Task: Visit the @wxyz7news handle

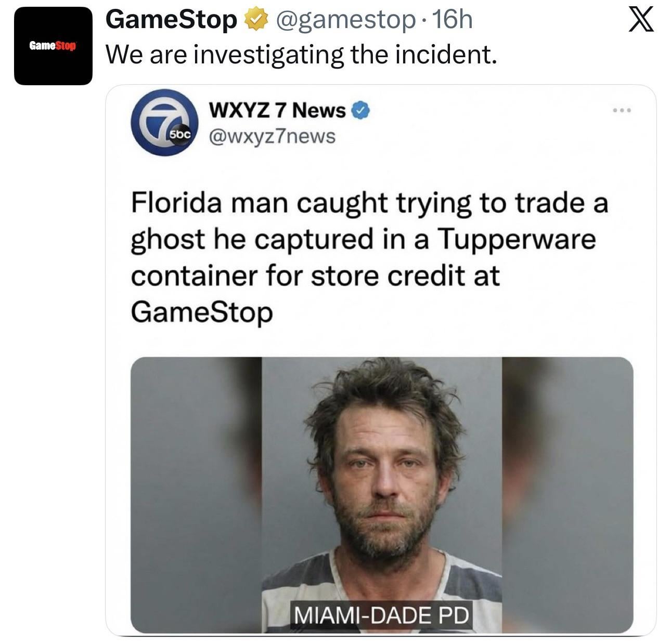Action: (x=272, y=136)
